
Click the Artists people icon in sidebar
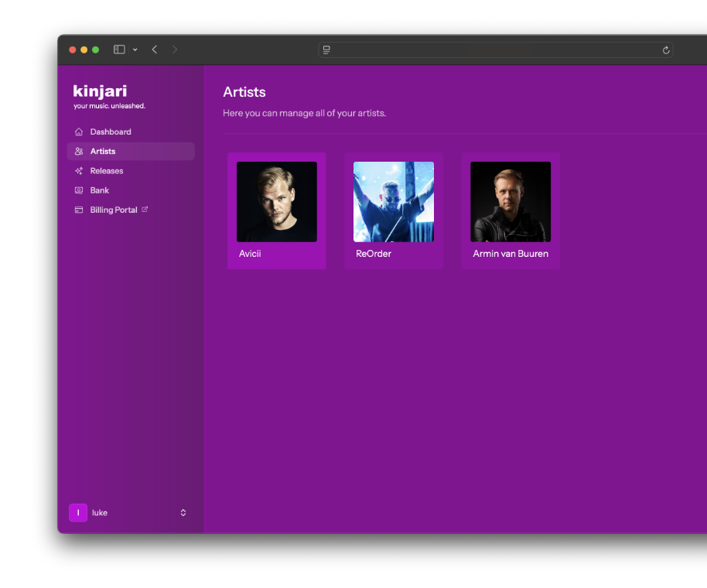79,151
